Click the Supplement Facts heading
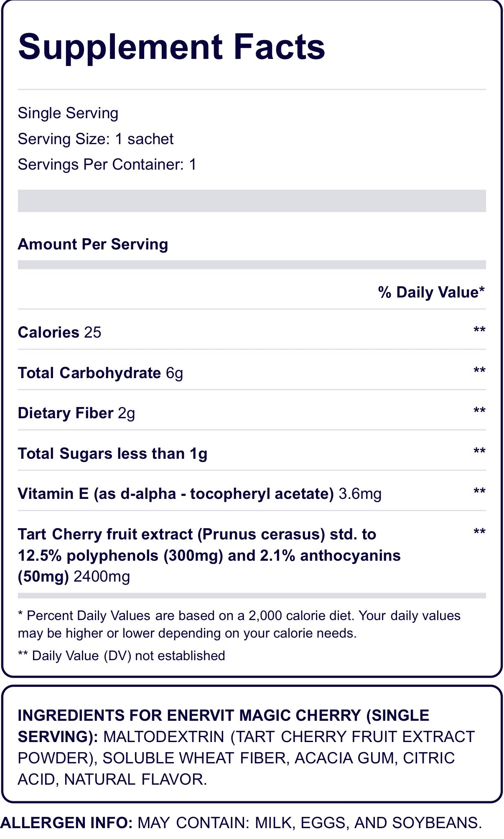 [x=171, y=48]
